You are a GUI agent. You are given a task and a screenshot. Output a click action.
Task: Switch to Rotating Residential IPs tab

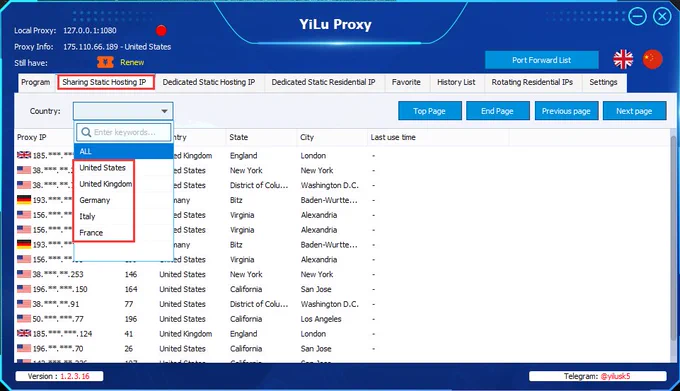(x=532, y=82)
